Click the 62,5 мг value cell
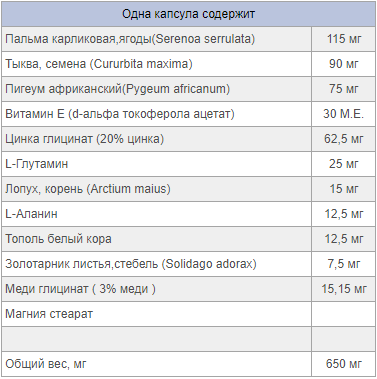 click(x=344, y=139)
